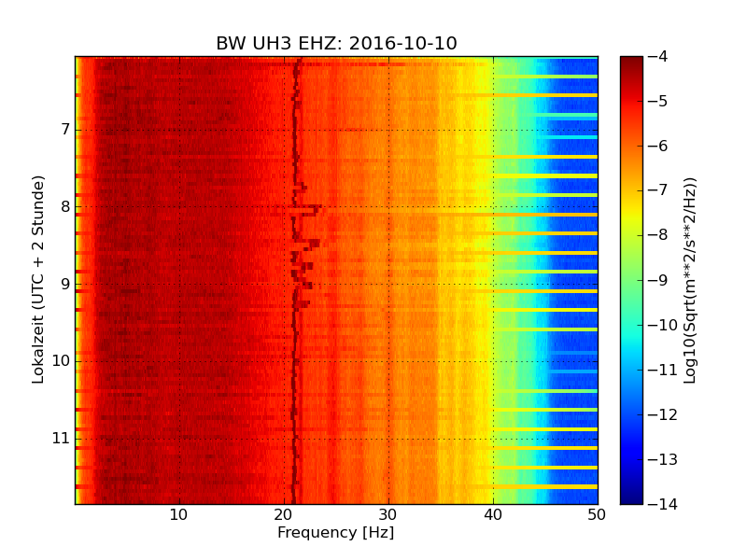Click colorbar tick label '−9'

pyautogui.click(x=657, y=280)
